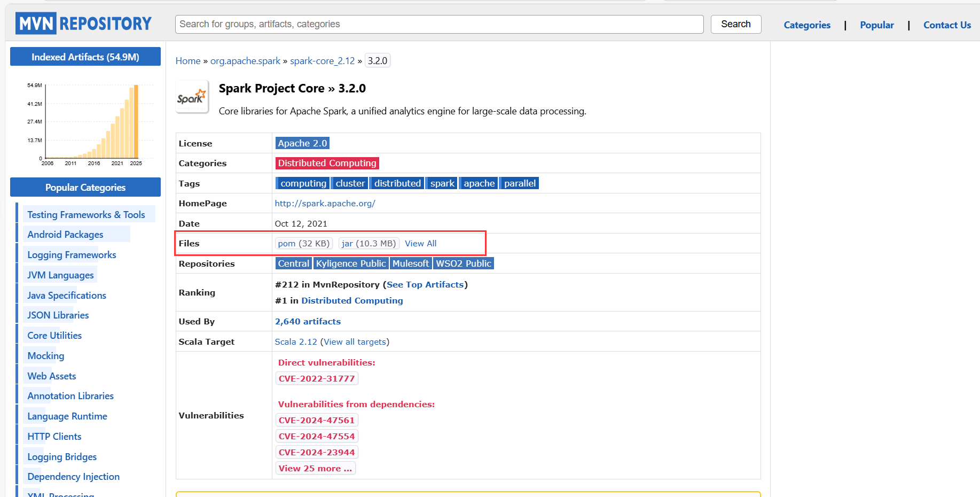Open the spark.apache.org homepage link
Viewport: 980px width, 497px height.
coord(325,204)
